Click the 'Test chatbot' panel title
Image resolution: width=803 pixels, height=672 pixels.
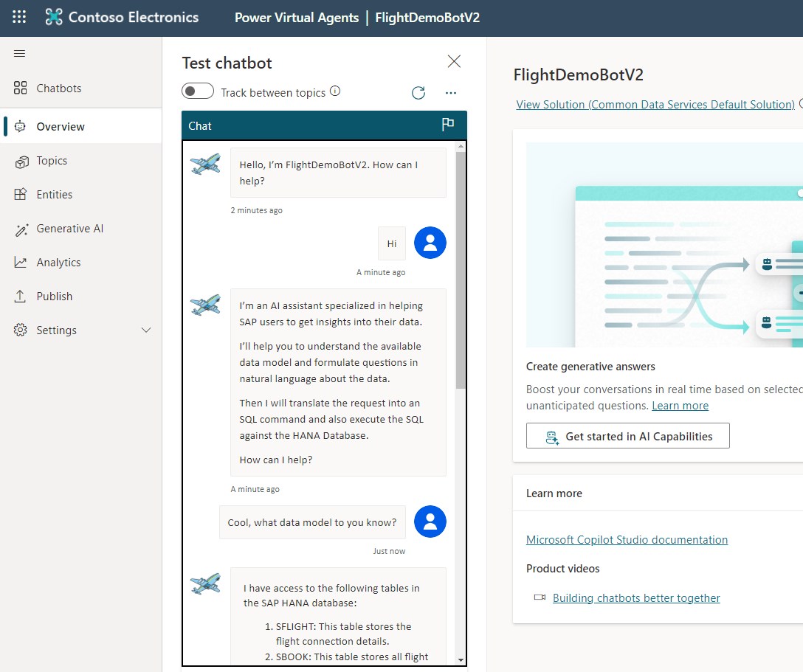227,63
